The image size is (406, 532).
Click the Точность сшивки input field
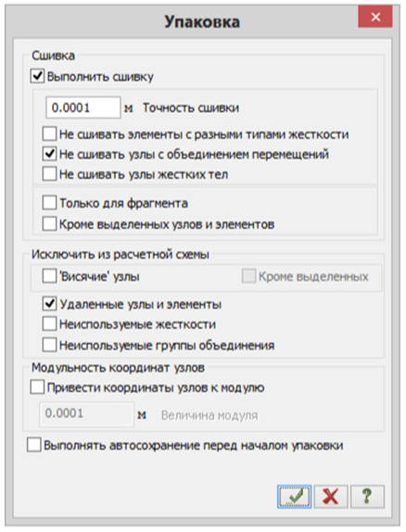tap(83, 108)
